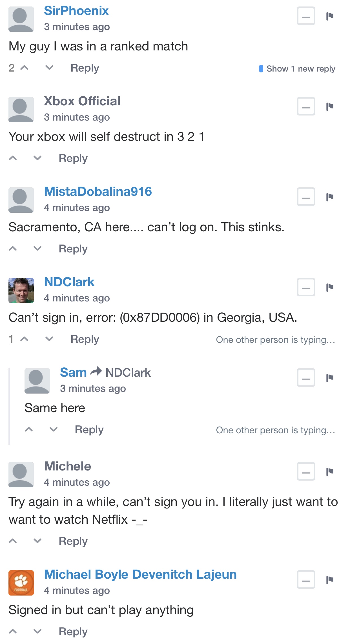Downvote NDClark's sign-in error comment
The width and height of the screenshot is (350, 644).
(49, 339)
